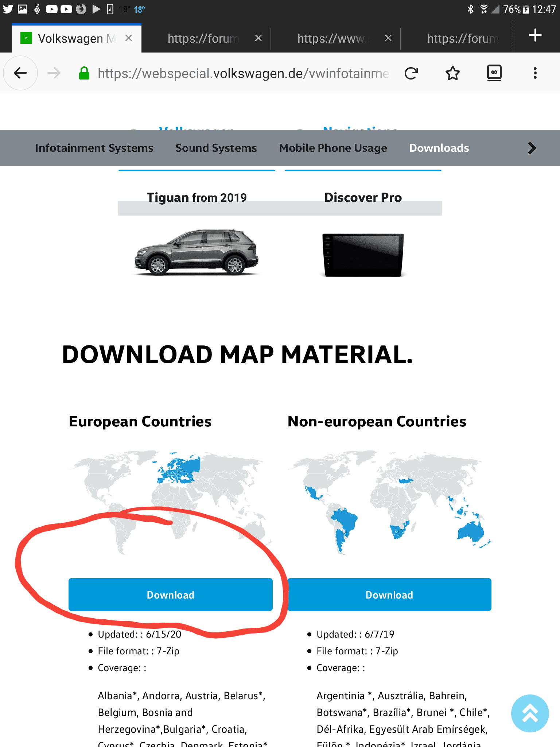Tap the address bar URL

243,73
